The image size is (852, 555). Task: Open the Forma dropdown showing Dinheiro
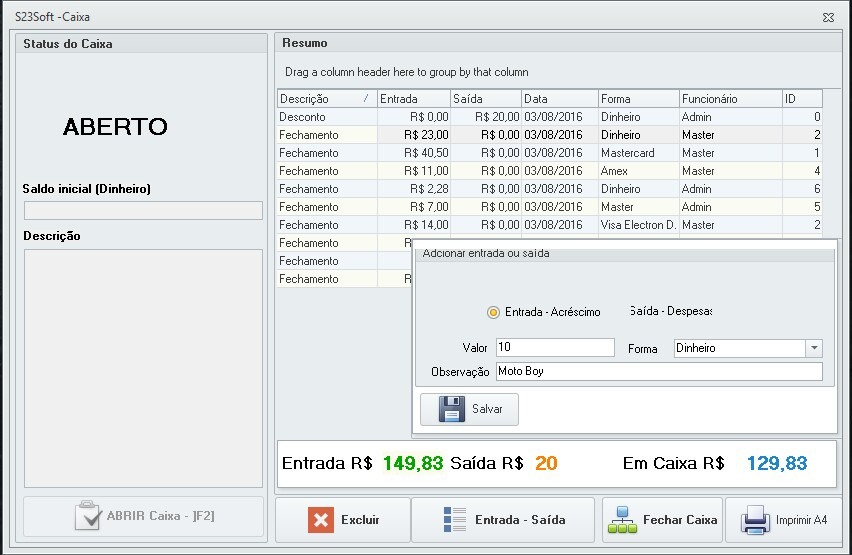(x=814, y=348)
